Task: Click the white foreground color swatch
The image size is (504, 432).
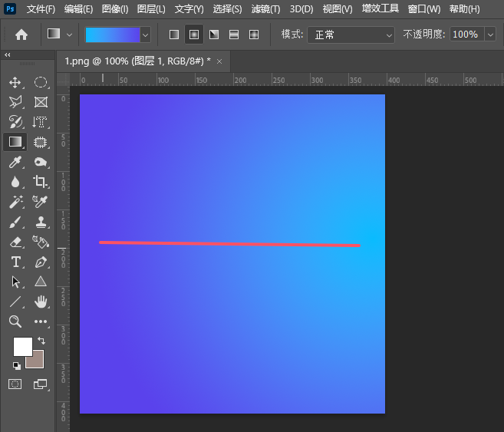Action: coord(21,346)
